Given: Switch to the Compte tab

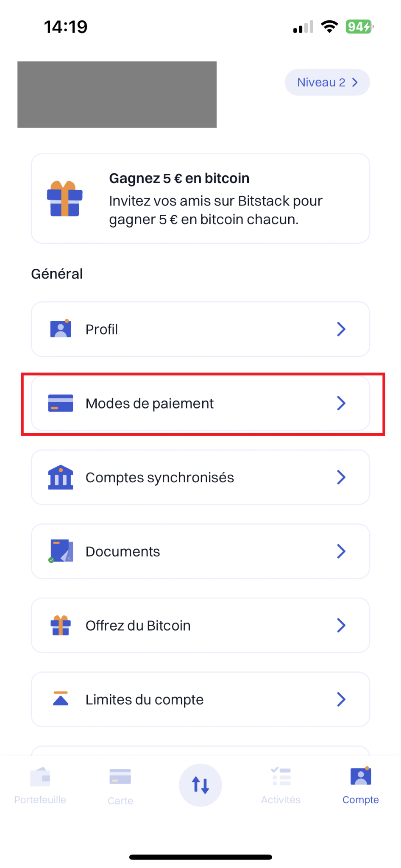Looking at the screenshot, I should tap(360, 784).
